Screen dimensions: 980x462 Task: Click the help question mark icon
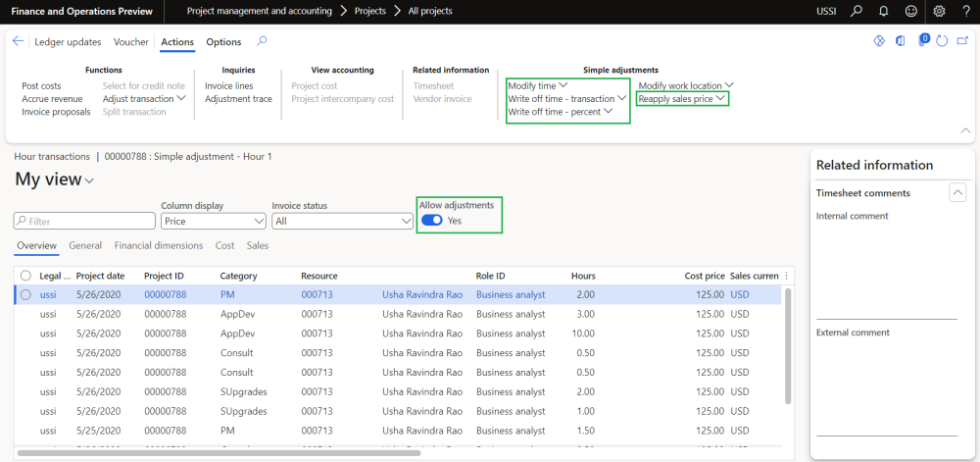pos(965,12)
